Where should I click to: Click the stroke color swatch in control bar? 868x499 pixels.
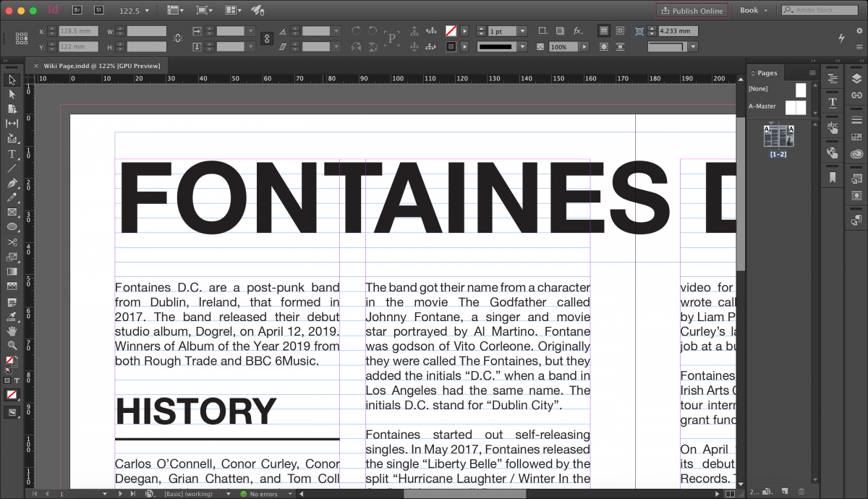[451, 47]
